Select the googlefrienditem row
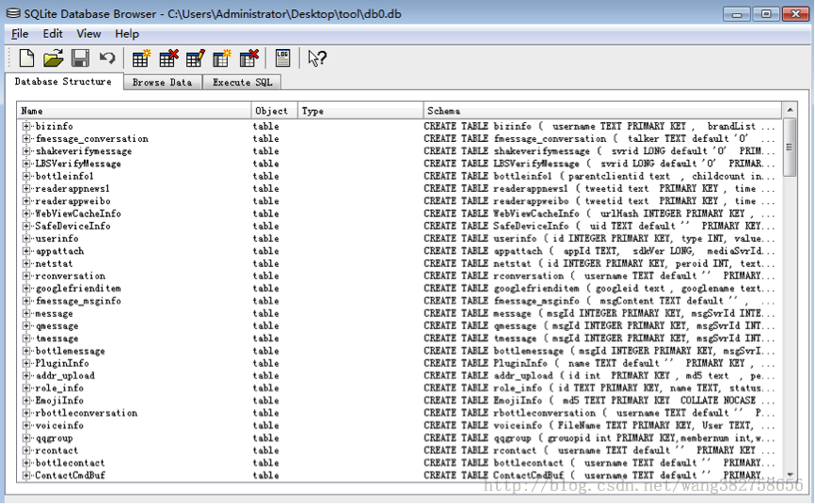815x504 pixels. pos(399,289)
